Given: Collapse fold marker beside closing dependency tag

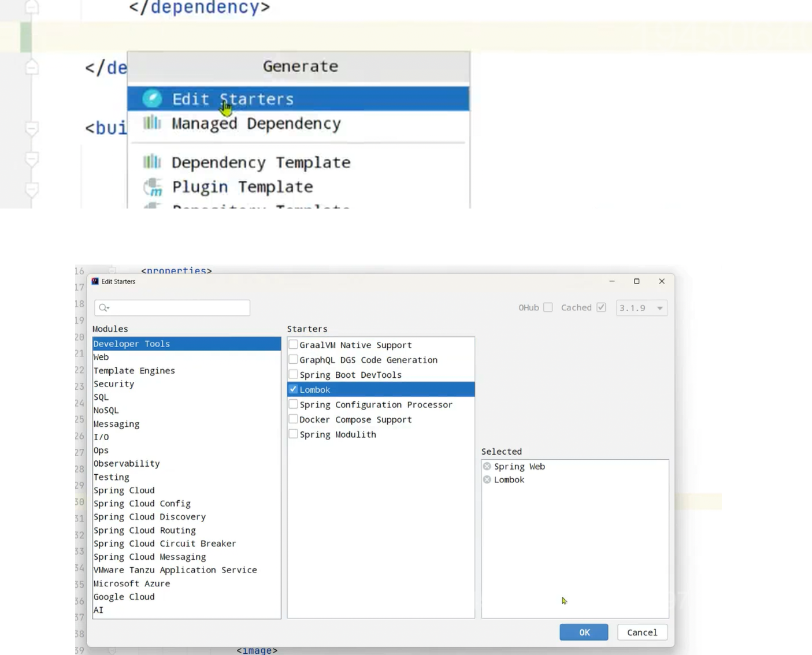Looking at the screenshot, I should pos(32,7).
